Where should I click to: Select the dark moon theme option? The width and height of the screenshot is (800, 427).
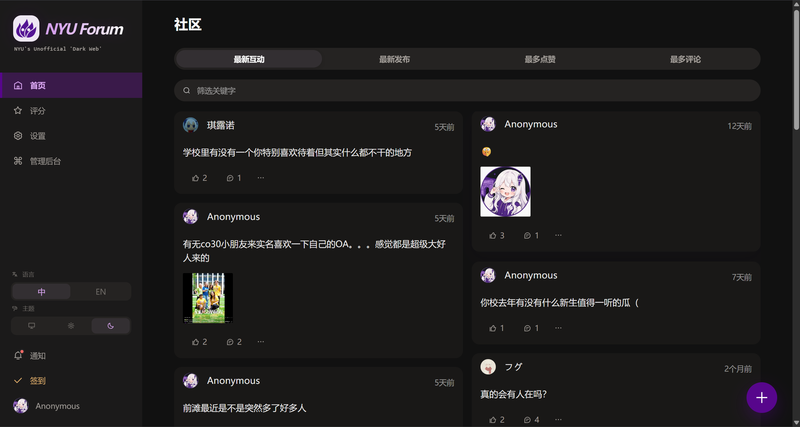(x=111, y=326)
